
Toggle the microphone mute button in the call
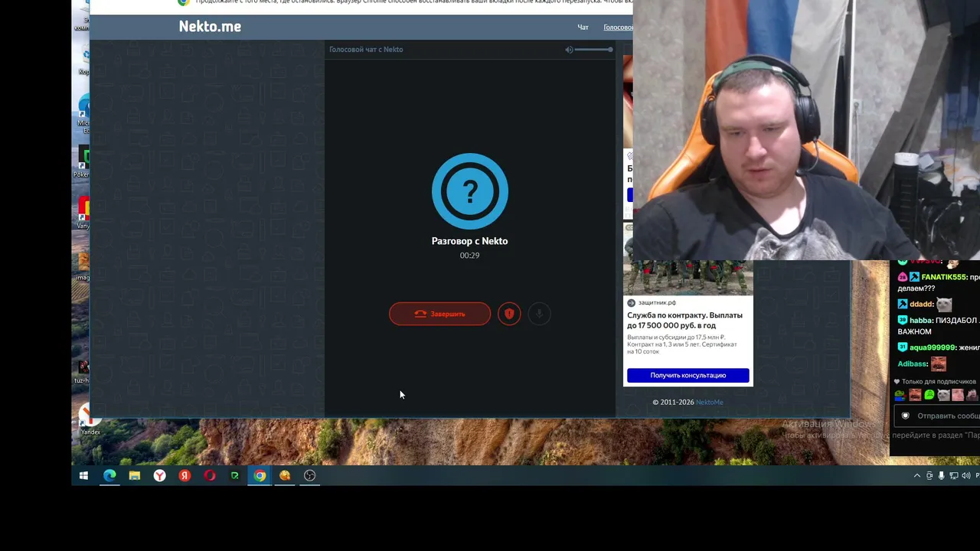539,314
